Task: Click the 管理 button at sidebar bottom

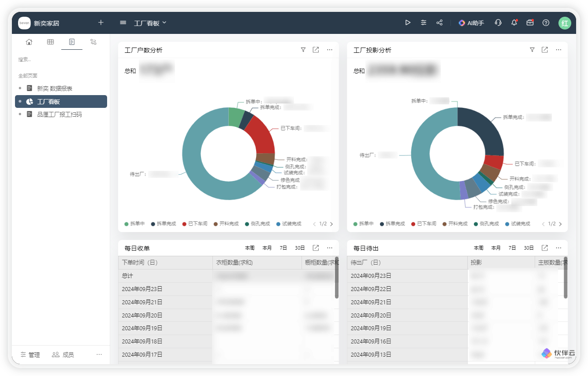Action: pyautogui.click(x=30, y=354)
